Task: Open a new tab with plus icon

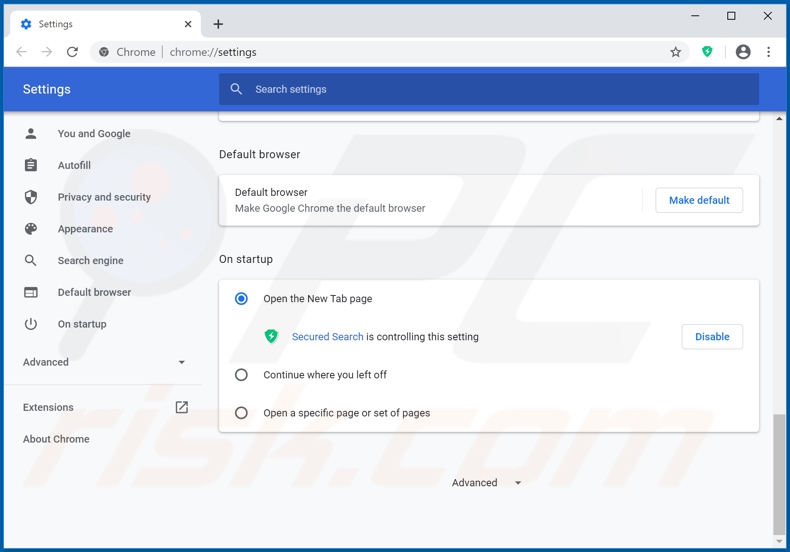Action: [218, 24]
